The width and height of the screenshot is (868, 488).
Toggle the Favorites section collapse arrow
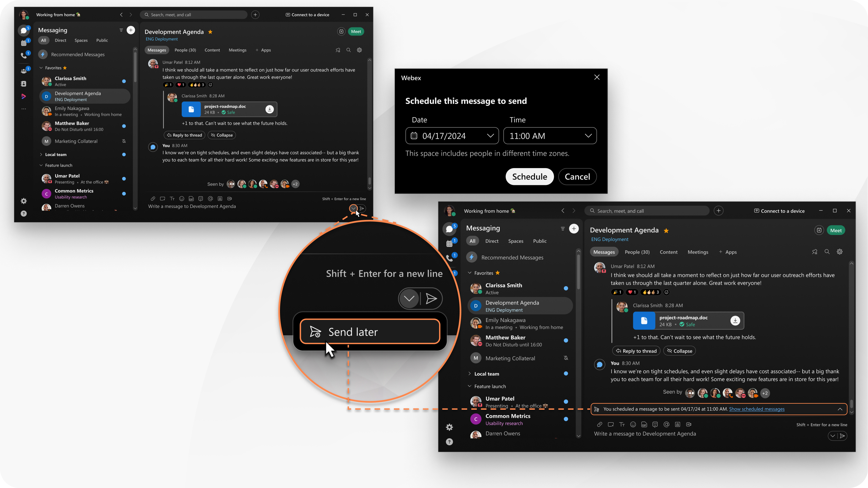coord(42,67)
